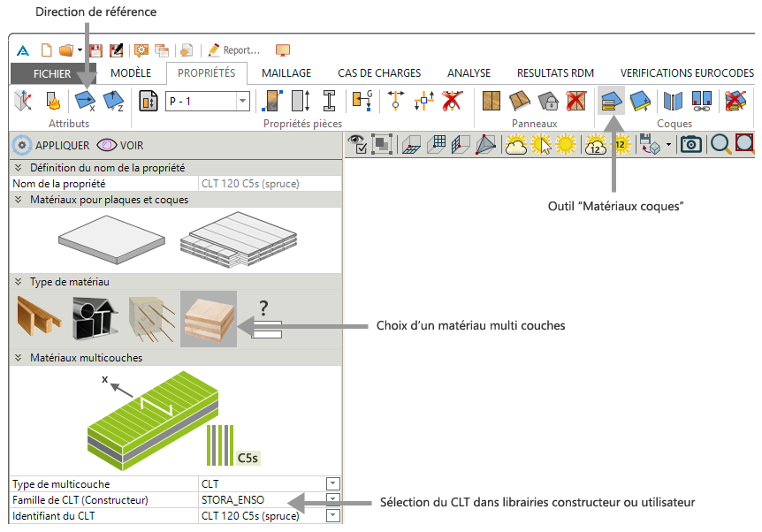The height and width of the screenshot is (532, 762).
Task: Select the local axes attribute tool
Action: click(x=23, y=101)
